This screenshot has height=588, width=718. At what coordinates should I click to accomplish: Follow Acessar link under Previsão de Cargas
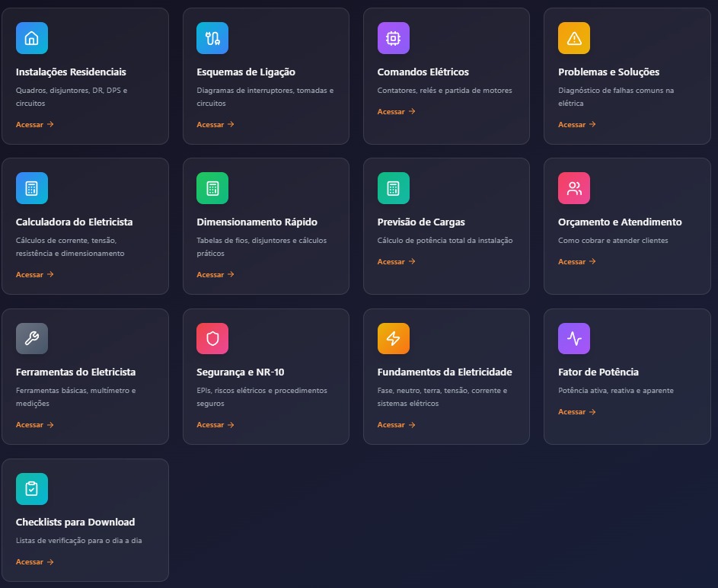point(396,261)
